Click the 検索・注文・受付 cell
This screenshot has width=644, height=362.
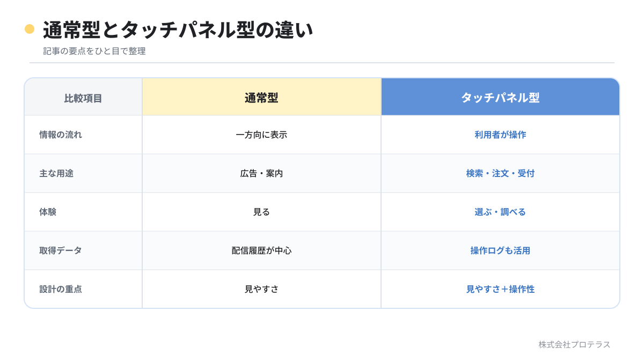[x=500, y=173]
